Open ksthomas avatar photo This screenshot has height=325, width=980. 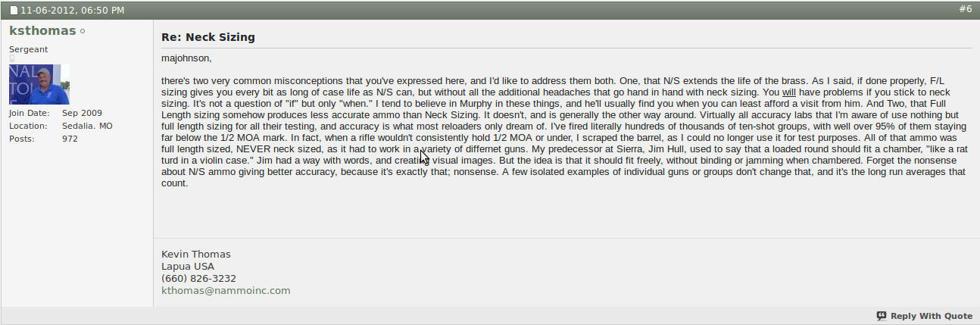pyautogui.click(x=39, y=84)
